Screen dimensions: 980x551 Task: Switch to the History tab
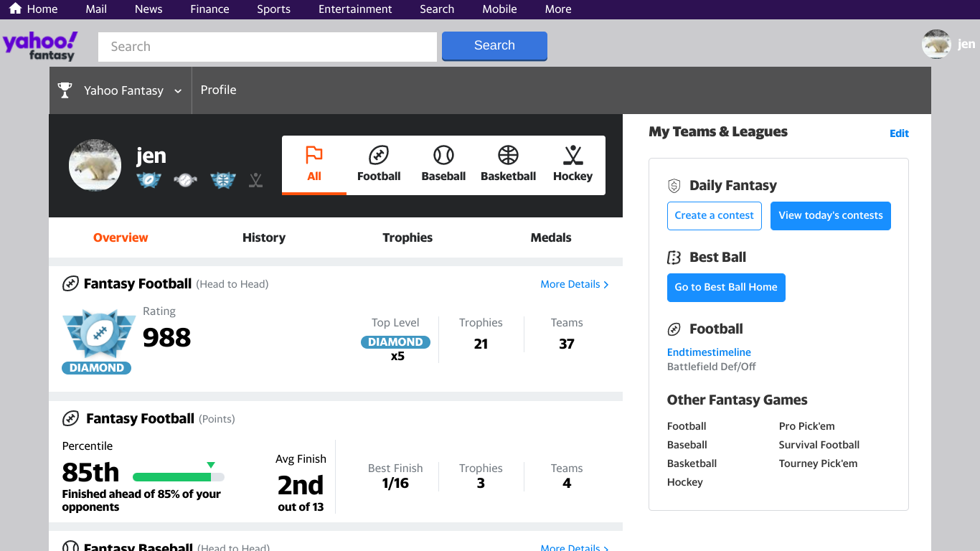(x=264, y=237)
